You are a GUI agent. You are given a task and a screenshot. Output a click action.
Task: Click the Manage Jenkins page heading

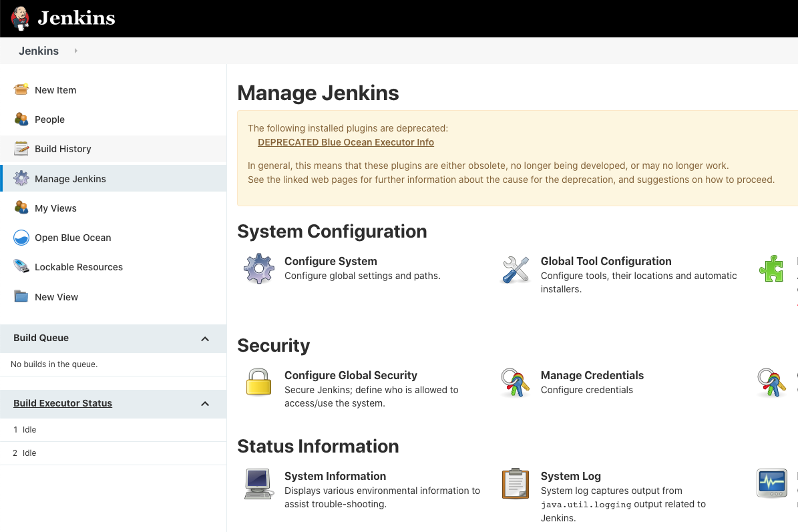(318, 93)
